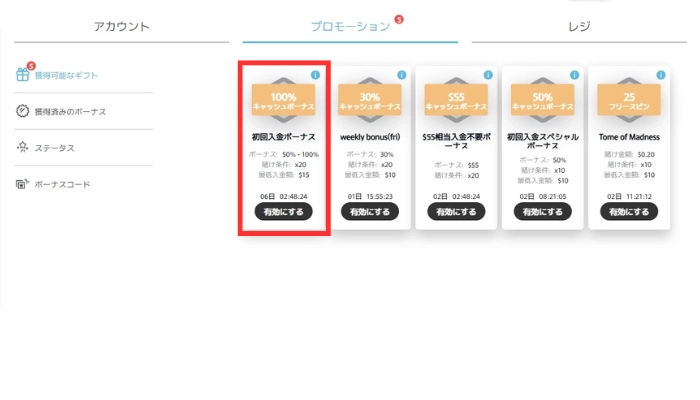700x400 pixels.
Task: Click the 01日 15:55:23 countdown timer
Action: [x=370, y=196]
